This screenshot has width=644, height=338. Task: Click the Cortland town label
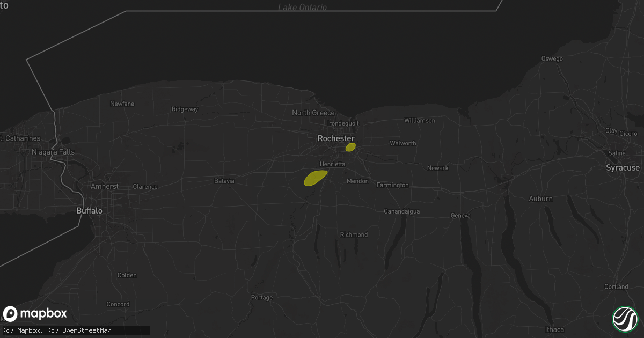pos(616,286)
